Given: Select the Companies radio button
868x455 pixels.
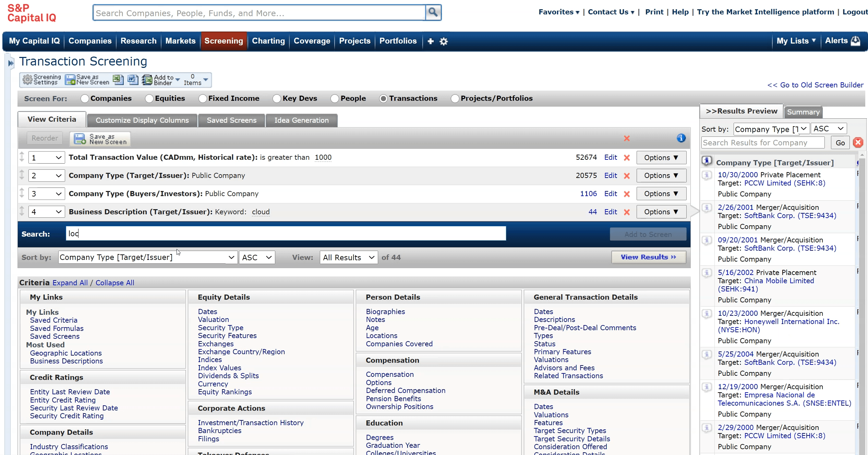Looking at the screenshot, I should tap(85, 99).
